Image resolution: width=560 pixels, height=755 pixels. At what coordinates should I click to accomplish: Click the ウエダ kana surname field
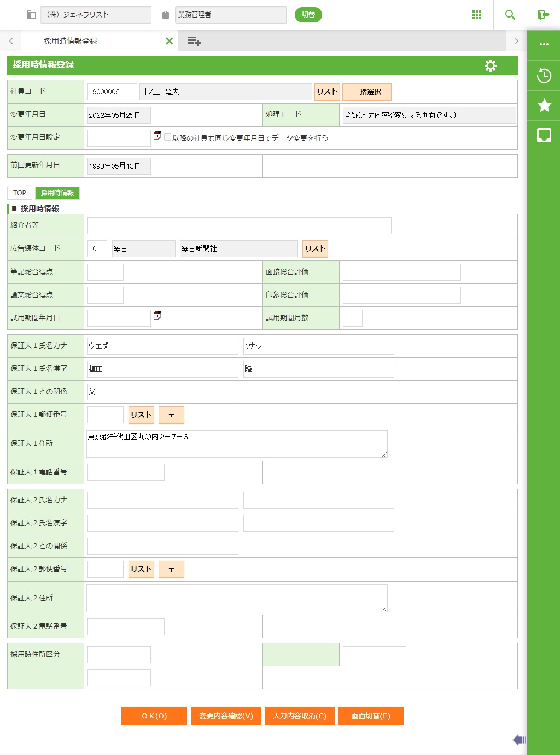point(163,346)
